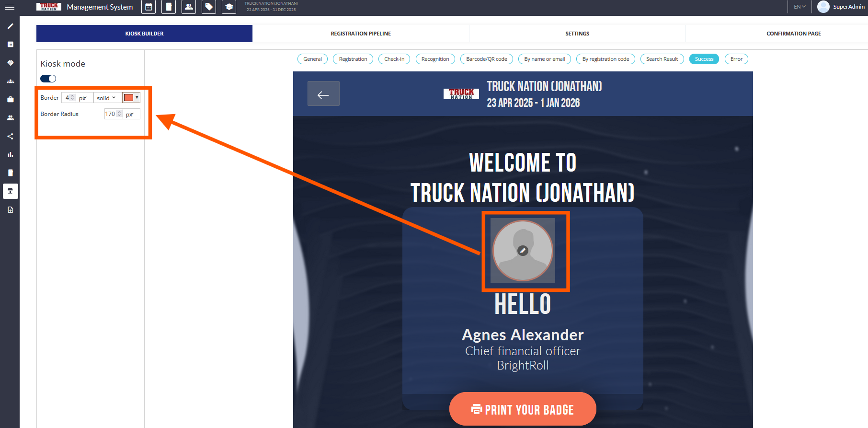The image size is (868, 428).
Task: Open the bar chart statistics icon in sidebar
Action: click(10, 155)
